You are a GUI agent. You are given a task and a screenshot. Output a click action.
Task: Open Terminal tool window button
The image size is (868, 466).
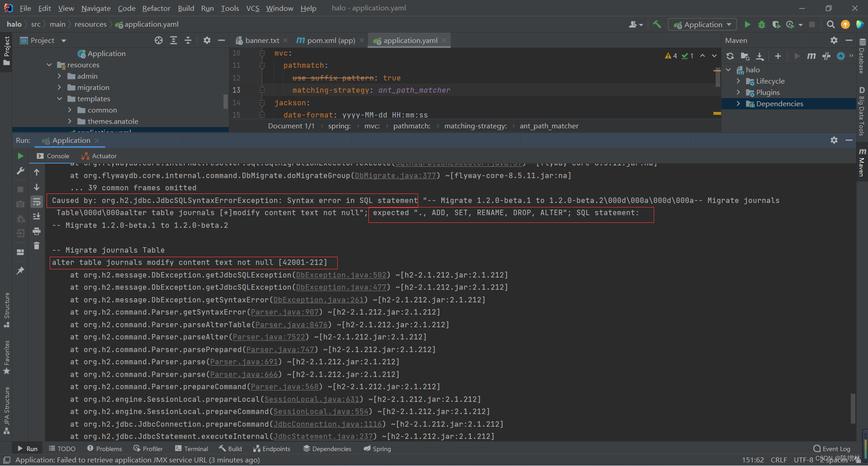tap(191, 449)
